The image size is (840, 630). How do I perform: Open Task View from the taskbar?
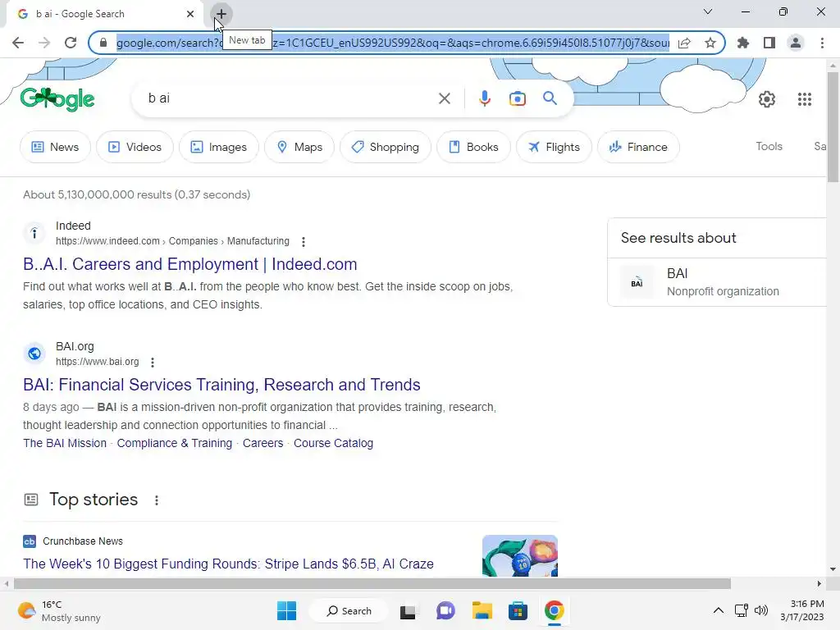point(409,610)
